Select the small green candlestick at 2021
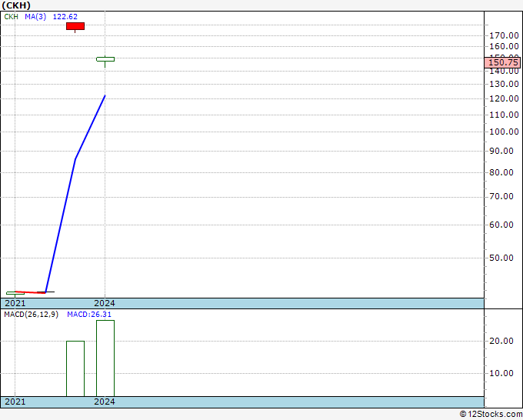 15,293
